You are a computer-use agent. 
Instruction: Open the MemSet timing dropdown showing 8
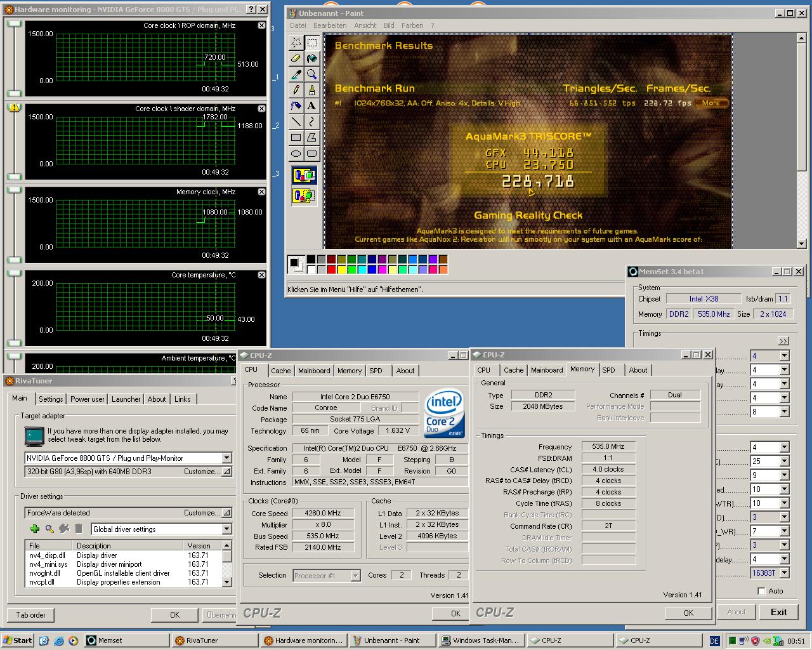pyautogui.click(x=784, y=412)
